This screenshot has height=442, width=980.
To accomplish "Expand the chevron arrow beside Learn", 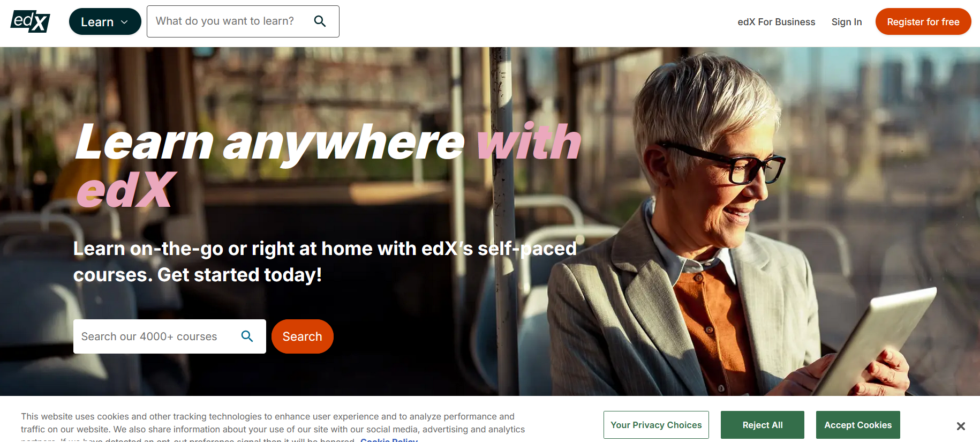I will [124, 22].
